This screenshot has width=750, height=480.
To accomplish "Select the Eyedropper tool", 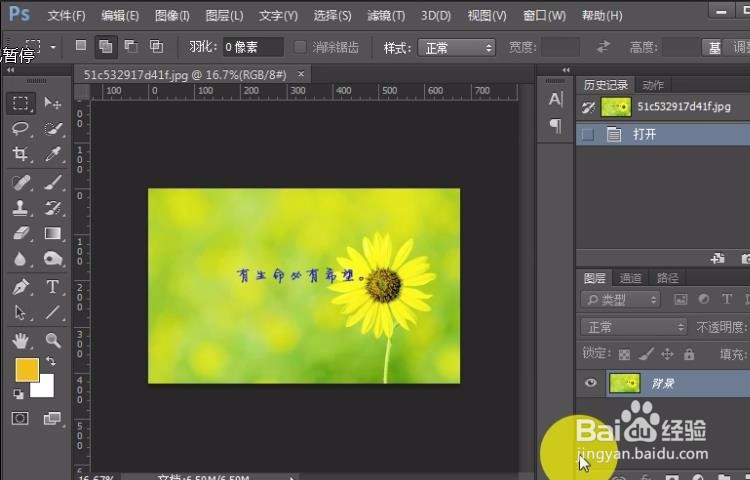I will tap(53, 154).
